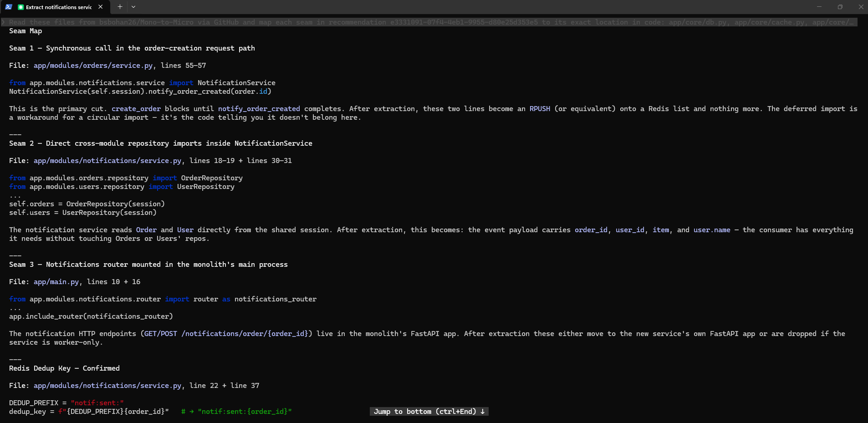Click the green tab icon before Extract notifications

pyautogui.click(x=20, y=7)
